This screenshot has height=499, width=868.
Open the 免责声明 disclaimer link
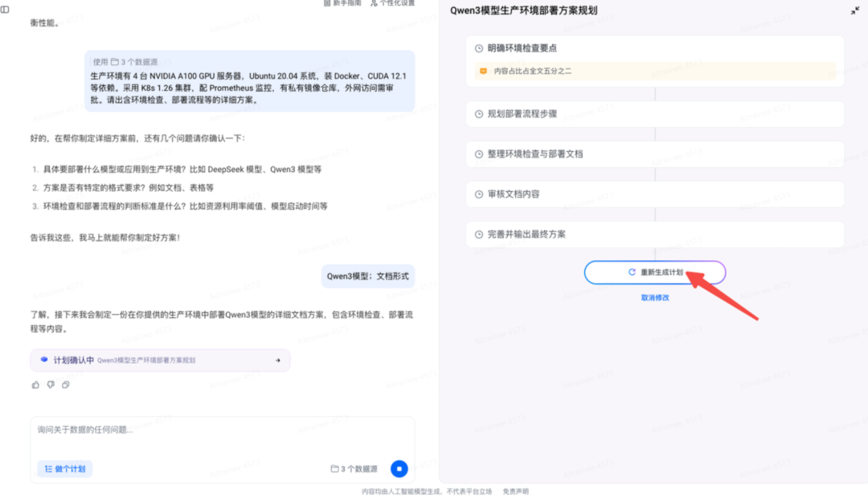pos(515,491)
